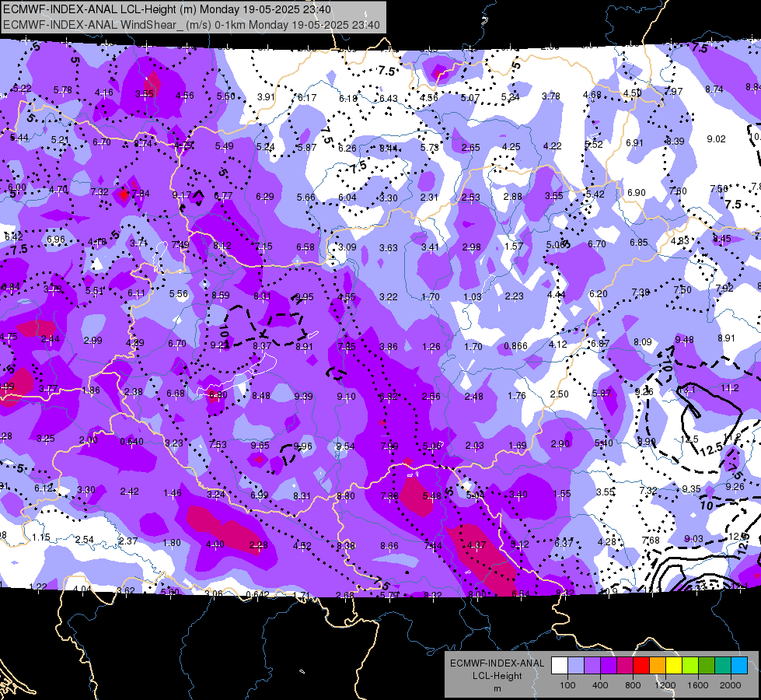
Task: Select the data value 7.97
Action: tap(674, 91)
